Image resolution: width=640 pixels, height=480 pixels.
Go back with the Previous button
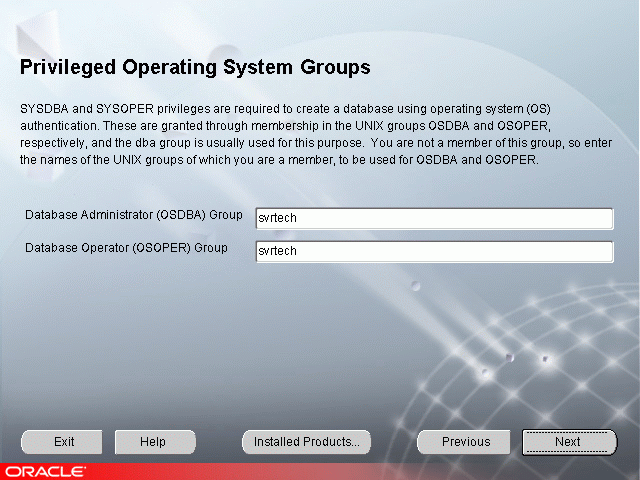coord(464,442)
